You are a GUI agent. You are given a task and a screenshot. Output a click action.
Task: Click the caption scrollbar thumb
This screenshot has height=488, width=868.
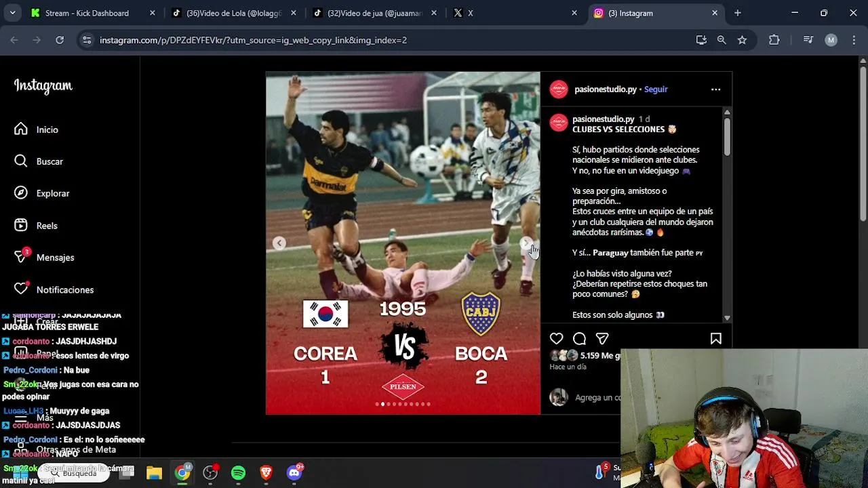pyautogui.click(x=727, y=137)
